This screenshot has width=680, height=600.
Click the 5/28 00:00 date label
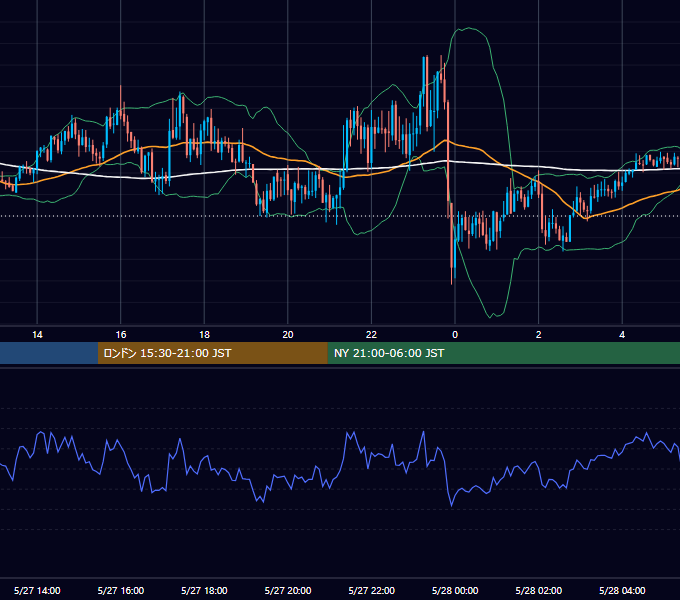(455, 590)
